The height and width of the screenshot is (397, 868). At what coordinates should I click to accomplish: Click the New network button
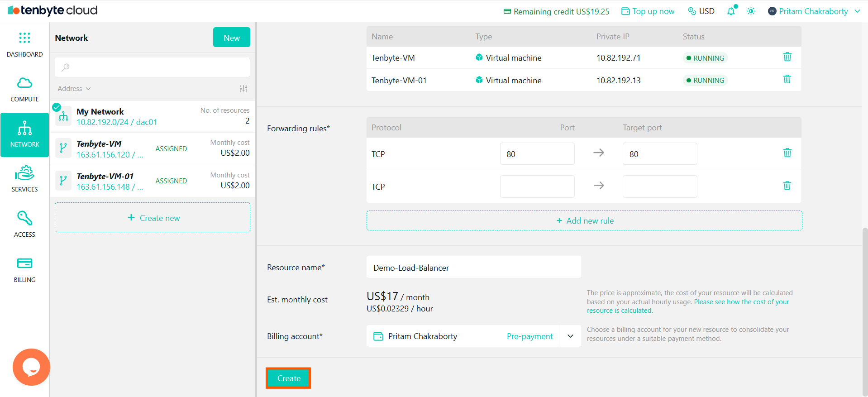coord(232,37)
